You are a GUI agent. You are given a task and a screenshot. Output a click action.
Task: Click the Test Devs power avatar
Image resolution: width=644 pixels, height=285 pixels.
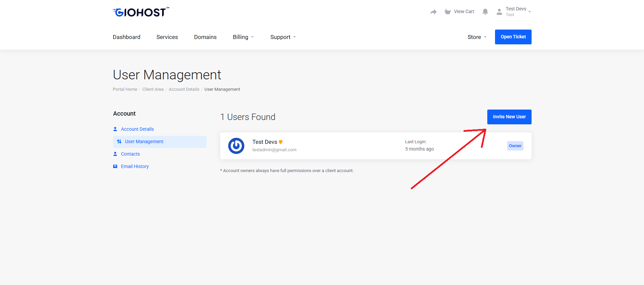(x=236, y=146)
